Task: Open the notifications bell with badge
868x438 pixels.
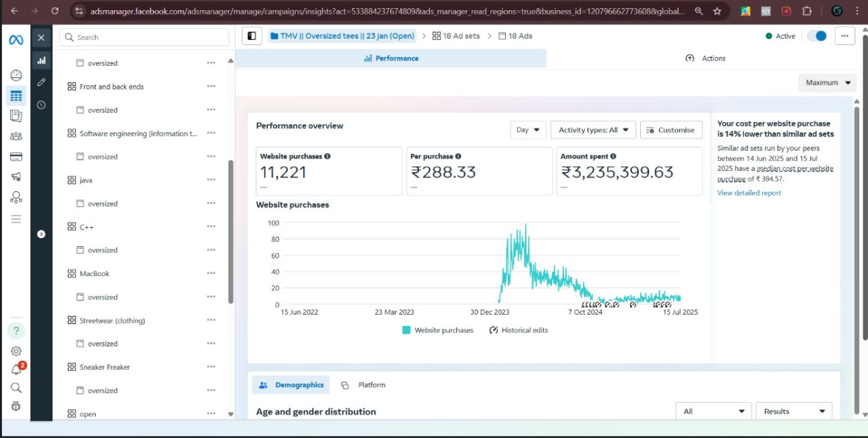Action: (16, 368)
